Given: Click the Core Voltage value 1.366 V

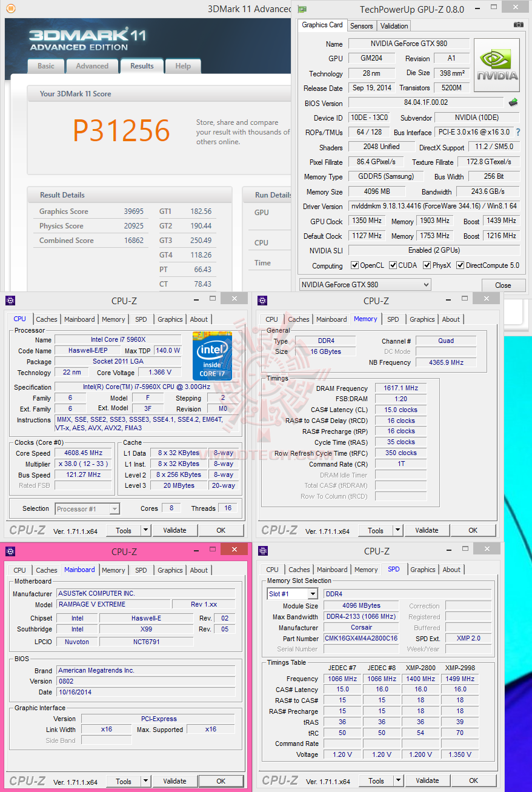Looking at the screenshot, I should 160,373.
